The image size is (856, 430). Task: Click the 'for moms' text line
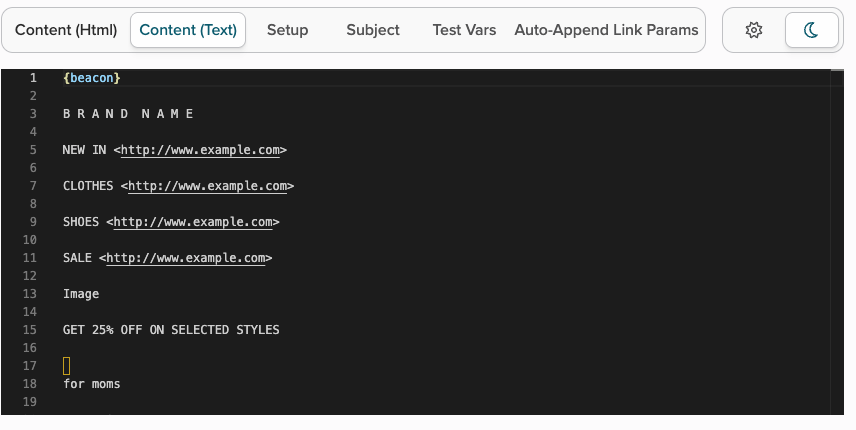92,384
